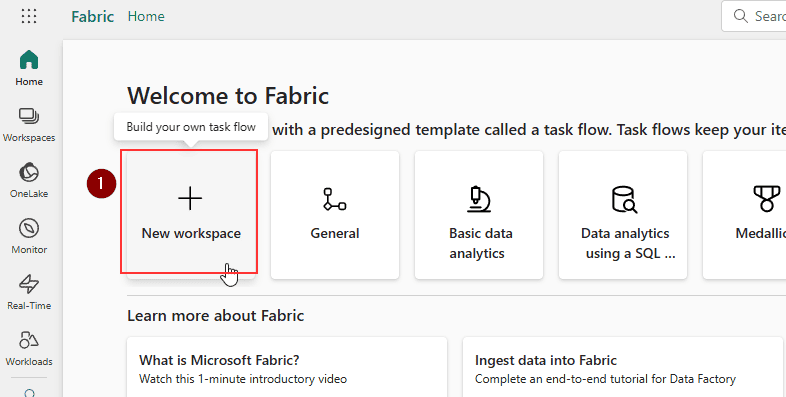Click the Search magnifier icon

click(740, 16)
